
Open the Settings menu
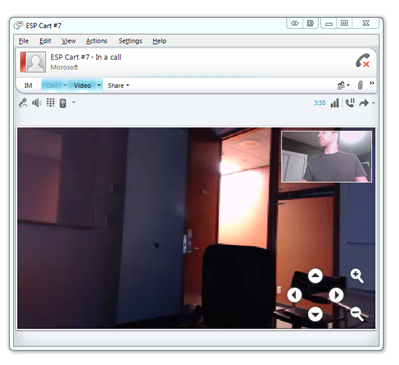click(130, 41)
